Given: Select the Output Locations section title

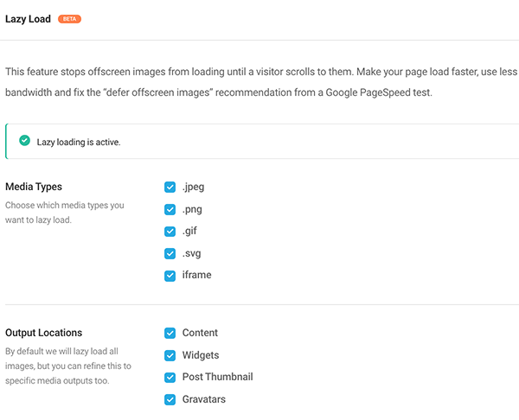Looking at the screenshot, I should click(44, 333).
